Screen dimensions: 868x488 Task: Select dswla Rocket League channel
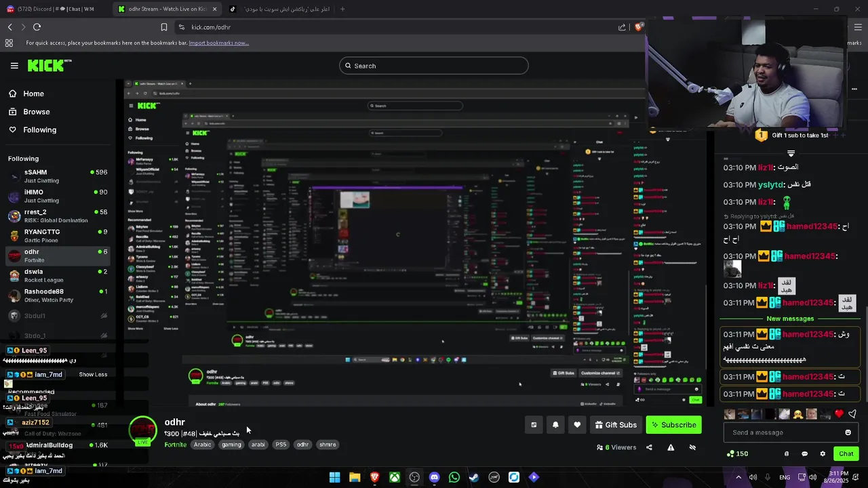point(58,276)
